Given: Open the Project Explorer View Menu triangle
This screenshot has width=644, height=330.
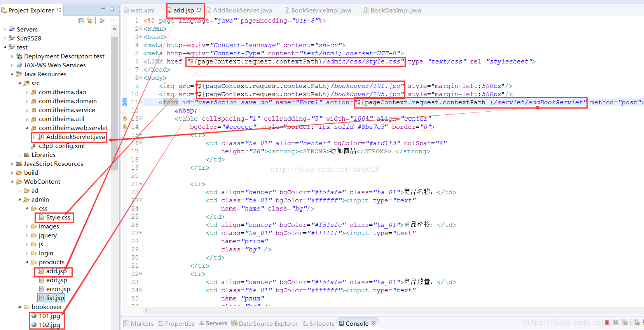Looking at the screenshot, I should pos(113,20).
